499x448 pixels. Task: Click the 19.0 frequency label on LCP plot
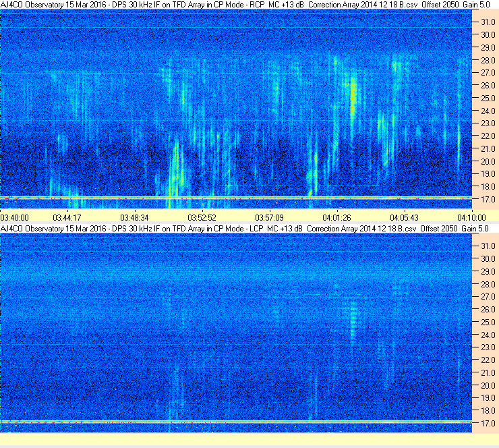(488, 398)
